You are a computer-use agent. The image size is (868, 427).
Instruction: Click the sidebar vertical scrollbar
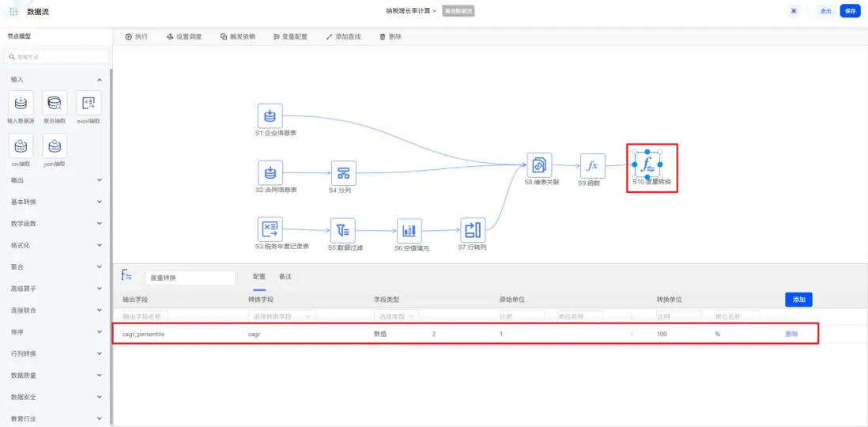click(111, 247)
